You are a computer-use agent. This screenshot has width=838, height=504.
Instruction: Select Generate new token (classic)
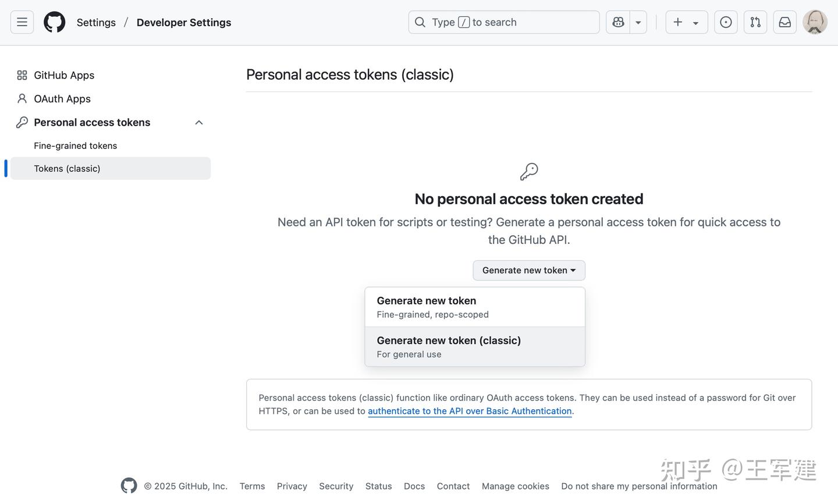[x=448, y=340]
